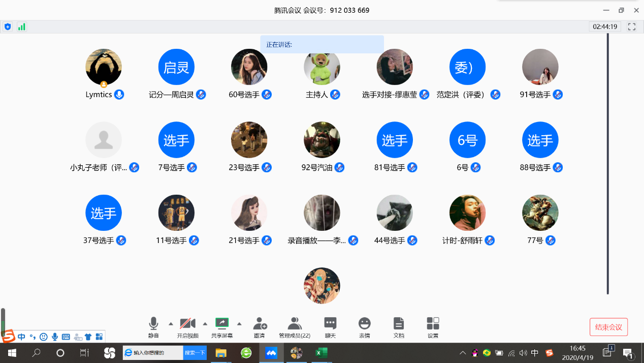Click the participant list vertical scrollbar
Screen dimensions: 644x363
click(x=607, y=163)
